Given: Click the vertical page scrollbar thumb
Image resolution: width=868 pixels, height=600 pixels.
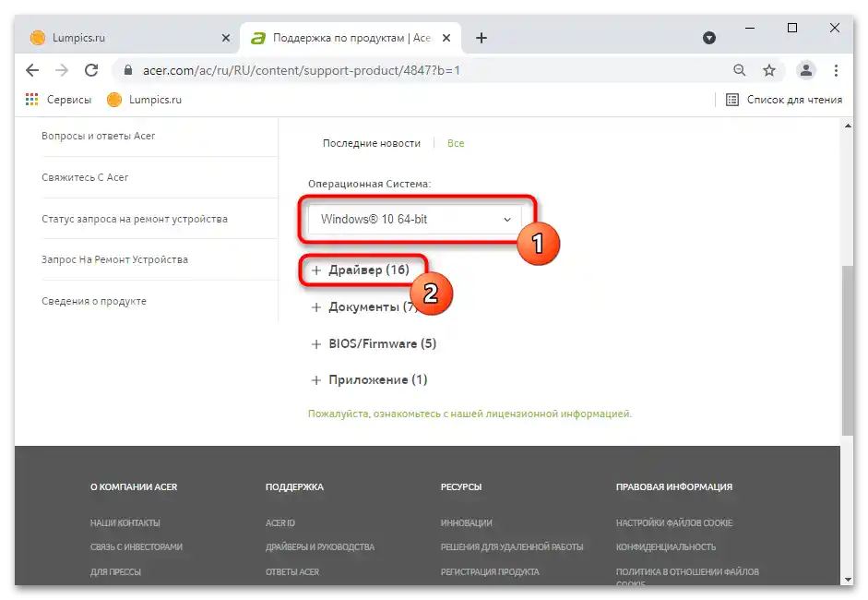Looking at the screenshot, I should [x=848, y=350].
